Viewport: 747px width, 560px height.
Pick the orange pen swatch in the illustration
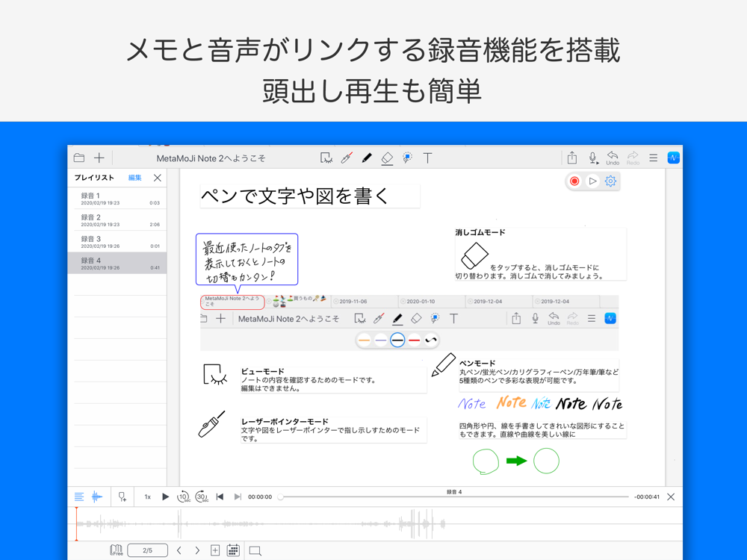click(x=364, y=340)
